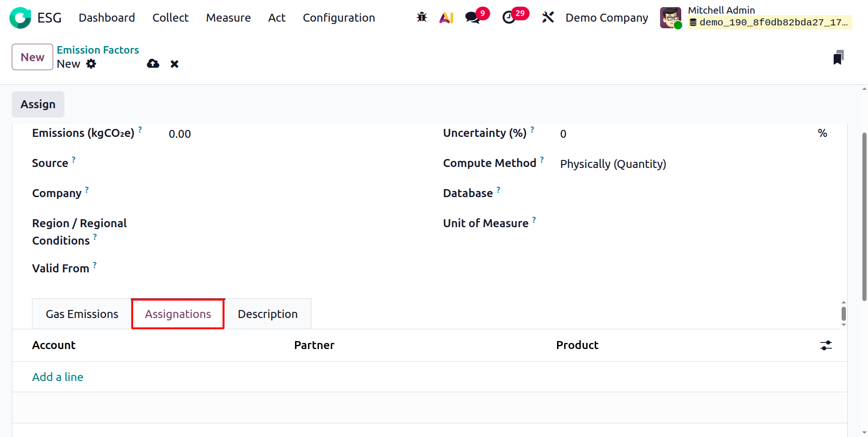Switch company via Demo Company selector
This screenshot has height=437, width=868.
click(x=606, y=18)
